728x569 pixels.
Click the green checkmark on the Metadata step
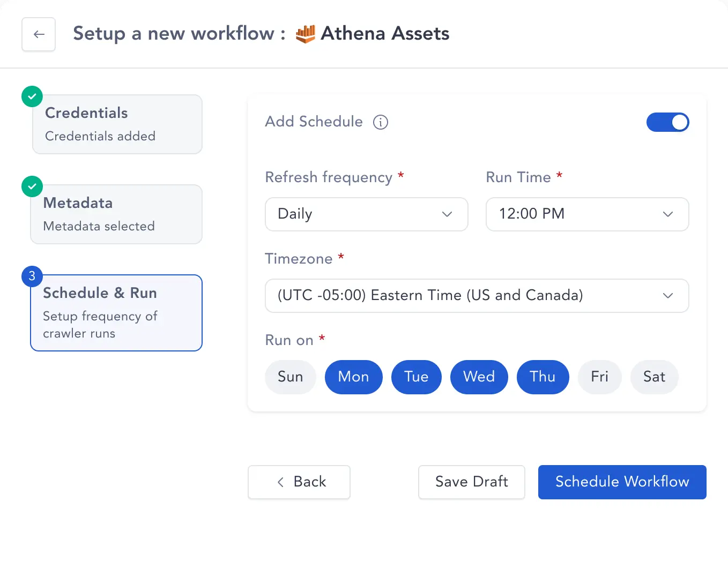(32, 186)
